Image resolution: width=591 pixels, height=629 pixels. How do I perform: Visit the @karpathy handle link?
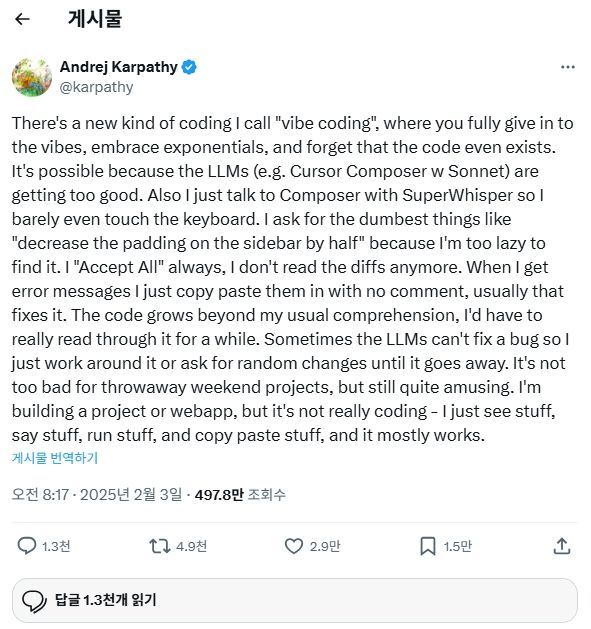tap(96, 87)
